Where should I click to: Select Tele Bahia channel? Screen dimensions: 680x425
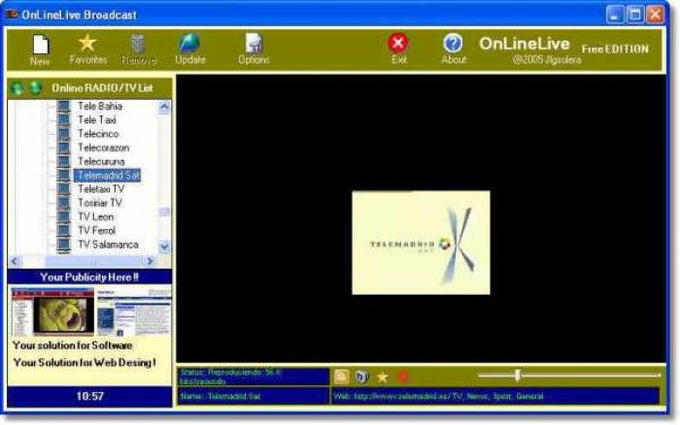(x=100, y=106)
